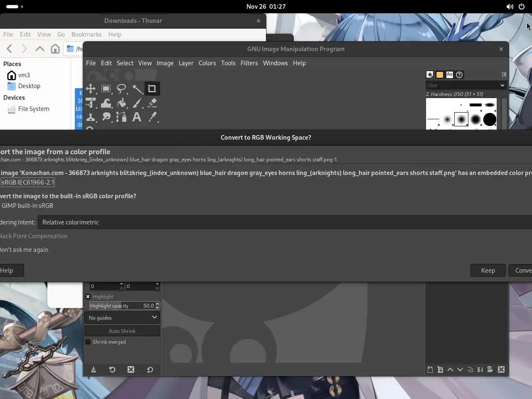
Task: Toggle the Shrink merged checkbox
Action: (x=88, y=342)
